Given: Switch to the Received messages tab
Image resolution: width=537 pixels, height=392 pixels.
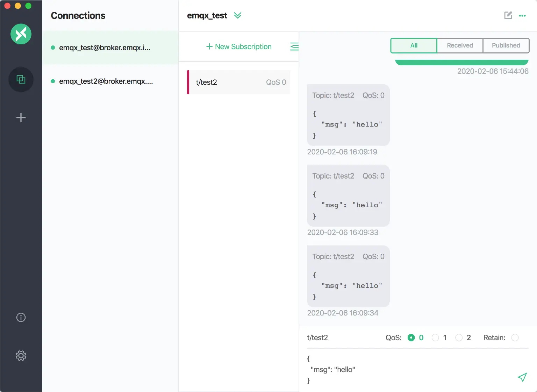Looking at the screenshot, I should 460,45.
